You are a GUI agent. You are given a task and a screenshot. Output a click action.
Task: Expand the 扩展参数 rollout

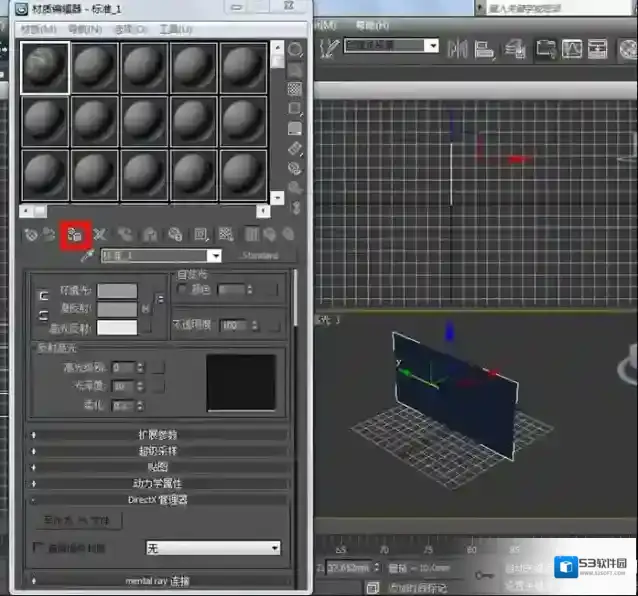tap(157, 435)
